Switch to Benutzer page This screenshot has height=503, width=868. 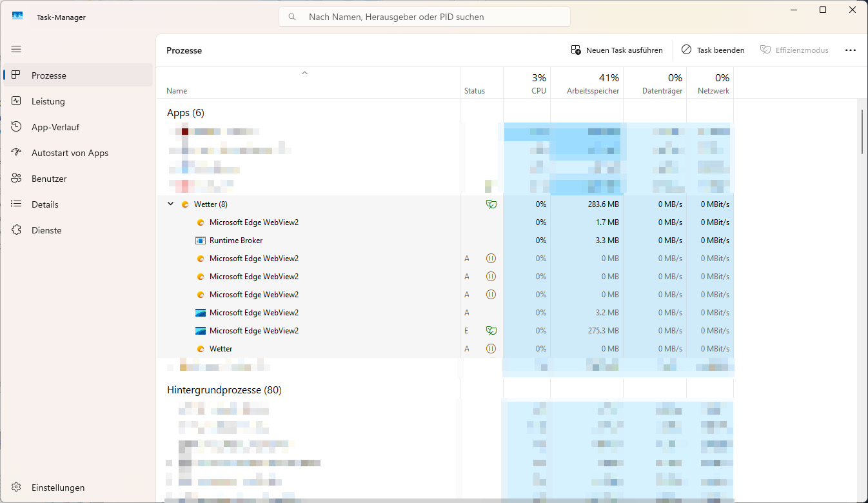point(77,179)
